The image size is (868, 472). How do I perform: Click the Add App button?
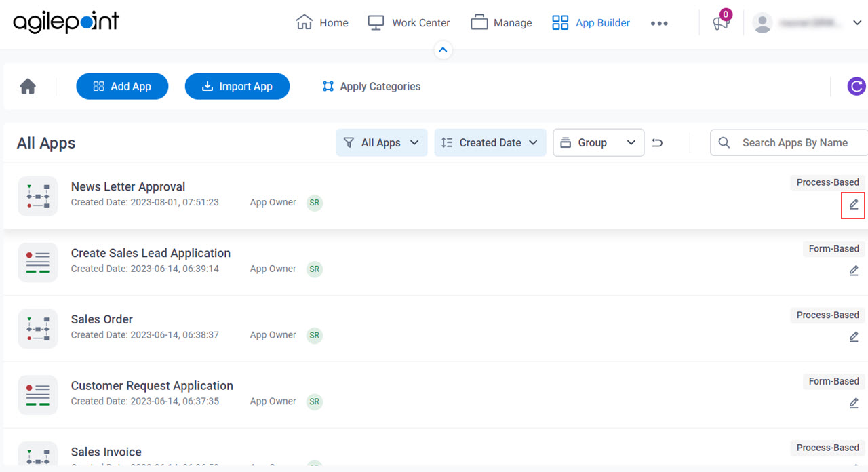coord(122,86)
